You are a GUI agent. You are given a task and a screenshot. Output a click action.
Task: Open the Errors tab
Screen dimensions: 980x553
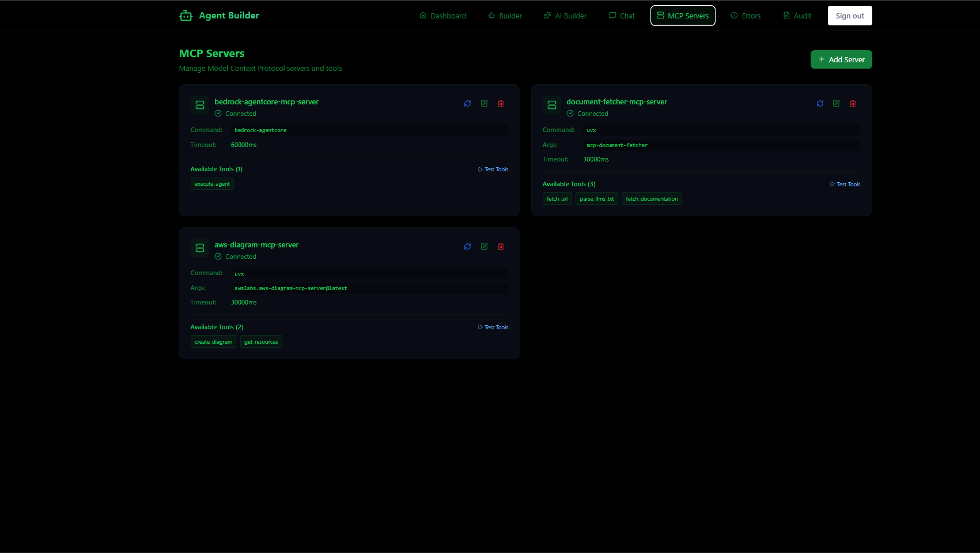[x=746, y=16]
